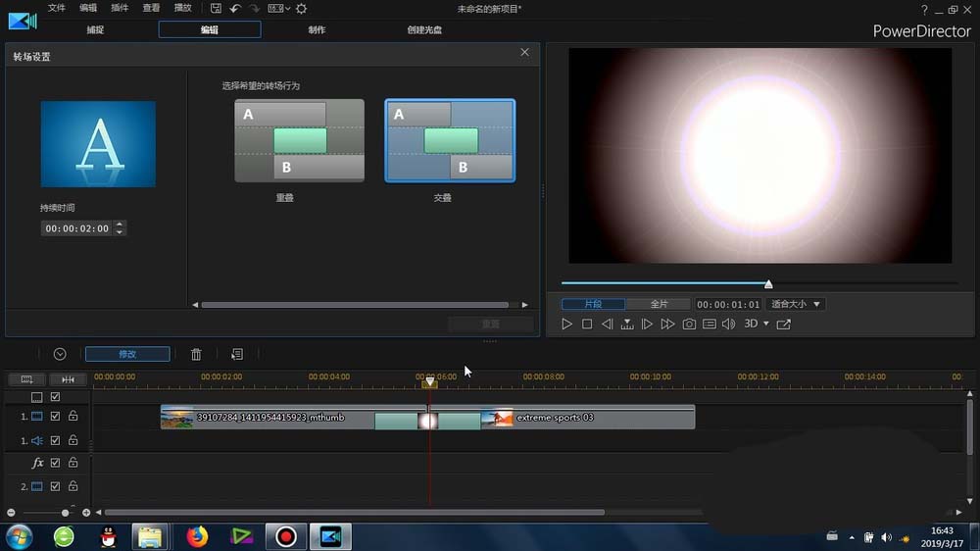Fast forward the preview

(x=667, y=325)
